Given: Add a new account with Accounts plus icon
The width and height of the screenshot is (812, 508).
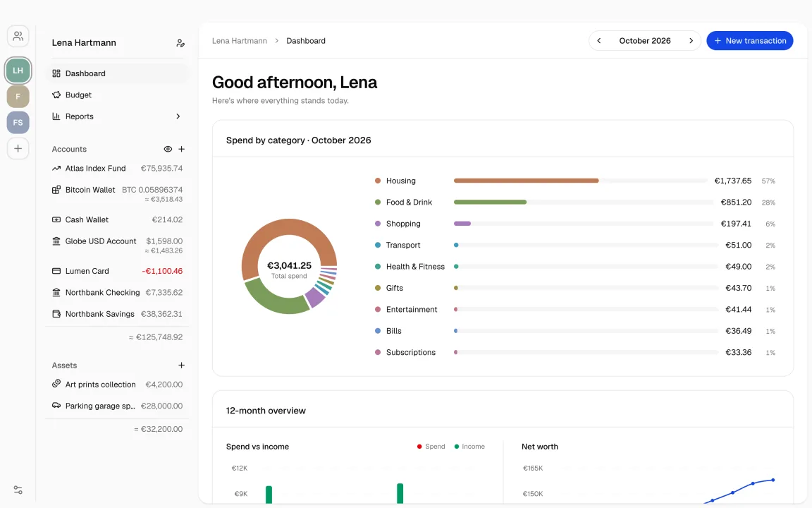Looking at the screenshot, I should pyautogui.click(x=181, y=150).
